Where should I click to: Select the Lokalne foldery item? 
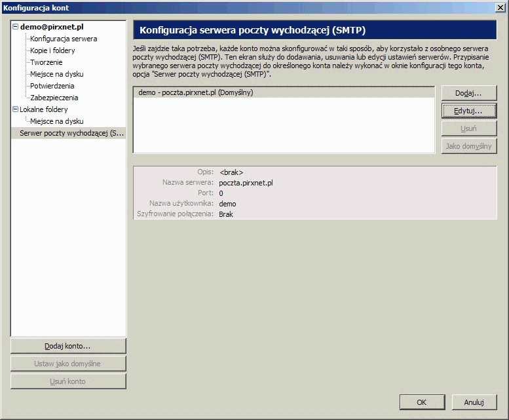[x=44, y=109]
